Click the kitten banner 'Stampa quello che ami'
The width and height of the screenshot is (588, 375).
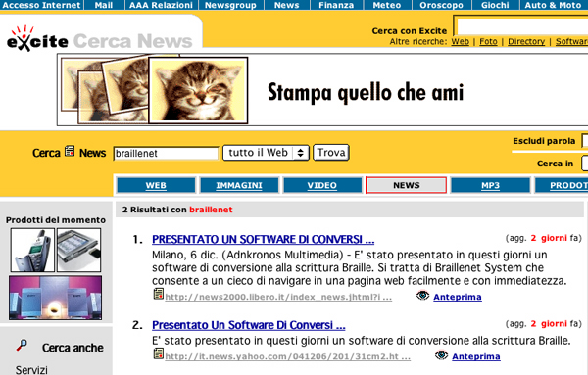322,90
